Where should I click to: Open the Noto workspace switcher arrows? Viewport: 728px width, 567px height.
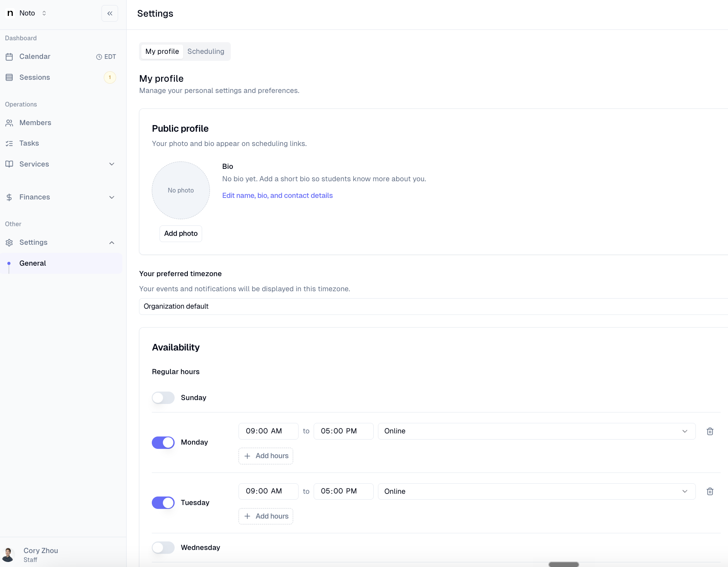[x=44, y=13]
